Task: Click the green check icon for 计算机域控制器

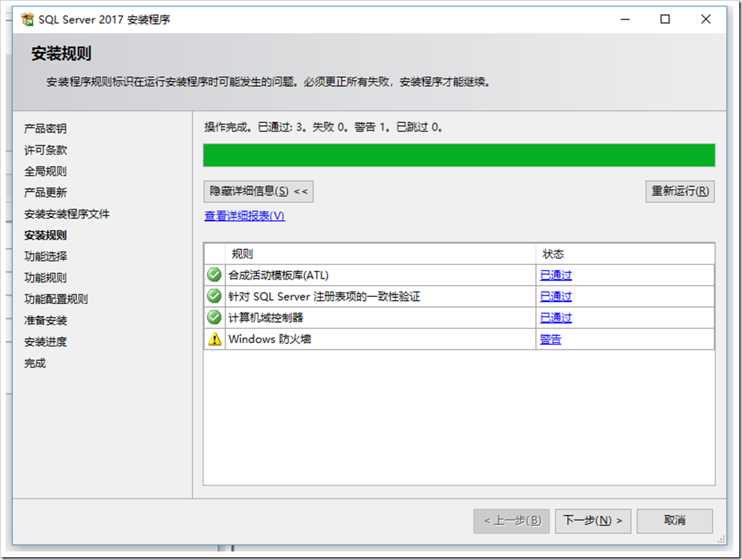Action: [215, 318]
